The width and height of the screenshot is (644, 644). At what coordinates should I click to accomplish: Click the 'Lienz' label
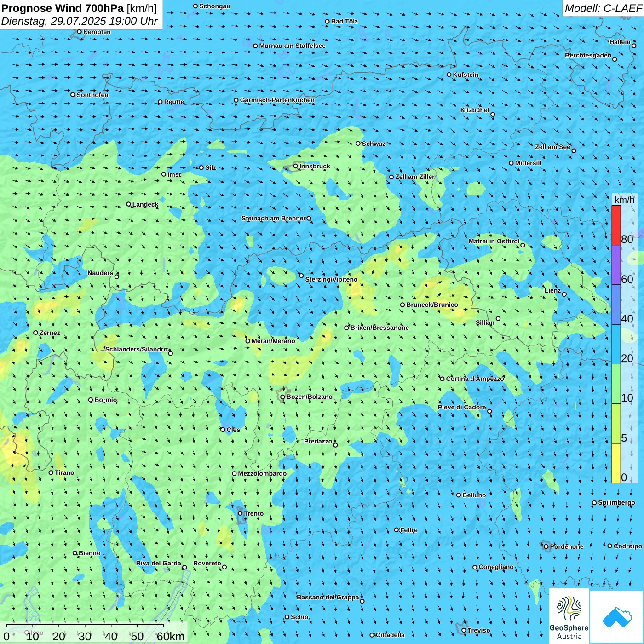tap(552, 290)
